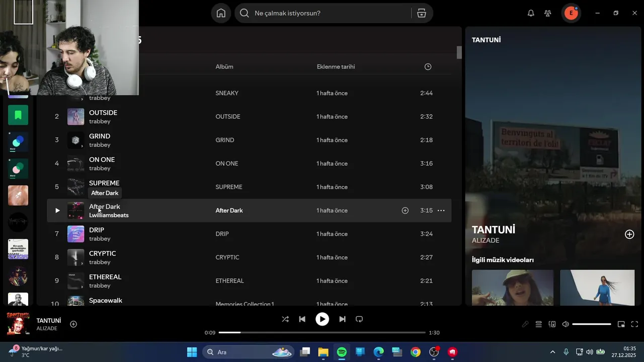
Task: Open the miniplayer
Action: [621, 324]
